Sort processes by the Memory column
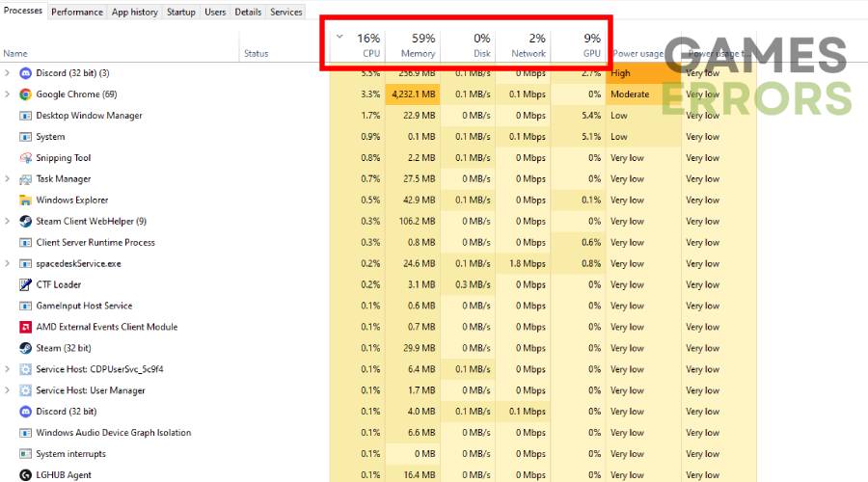Image resolution: width=868 pixels, height=482 pixels. pyautogui.click(x=417, y=45)
